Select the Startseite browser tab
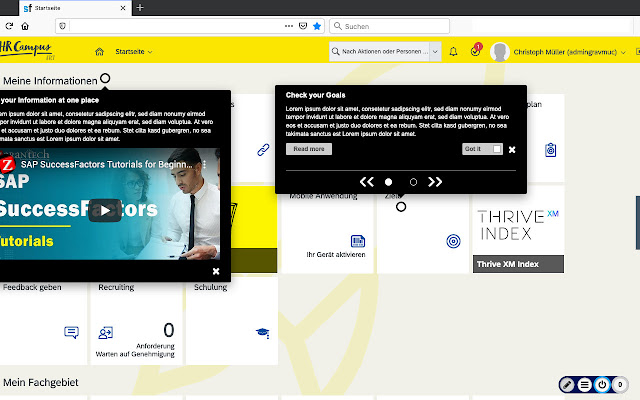The width and height of the screenshot is (640, 400). [x=75, y=8]
